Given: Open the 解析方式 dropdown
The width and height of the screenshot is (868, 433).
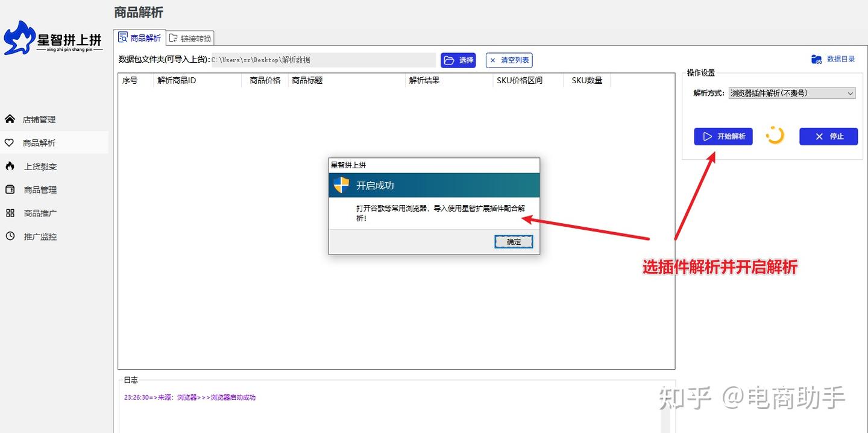Looking at the screenshot, I should tap(792, 93).
